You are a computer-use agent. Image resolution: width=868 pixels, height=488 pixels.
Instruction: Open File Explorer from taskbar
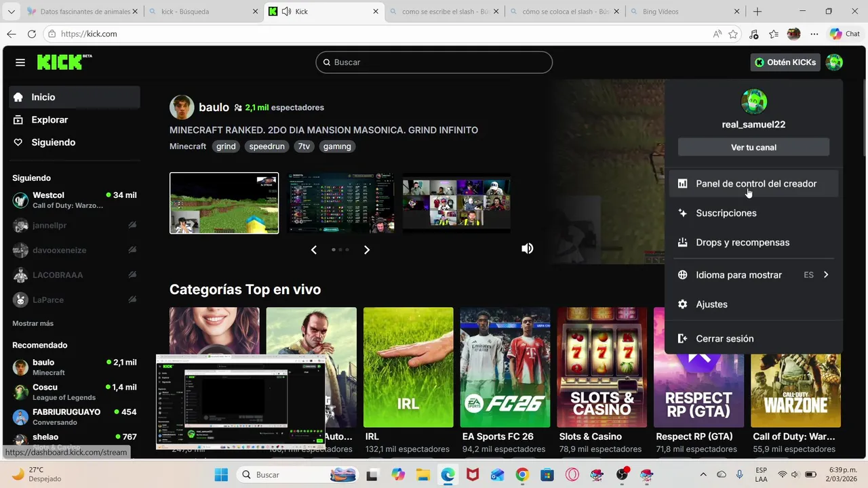423,474
